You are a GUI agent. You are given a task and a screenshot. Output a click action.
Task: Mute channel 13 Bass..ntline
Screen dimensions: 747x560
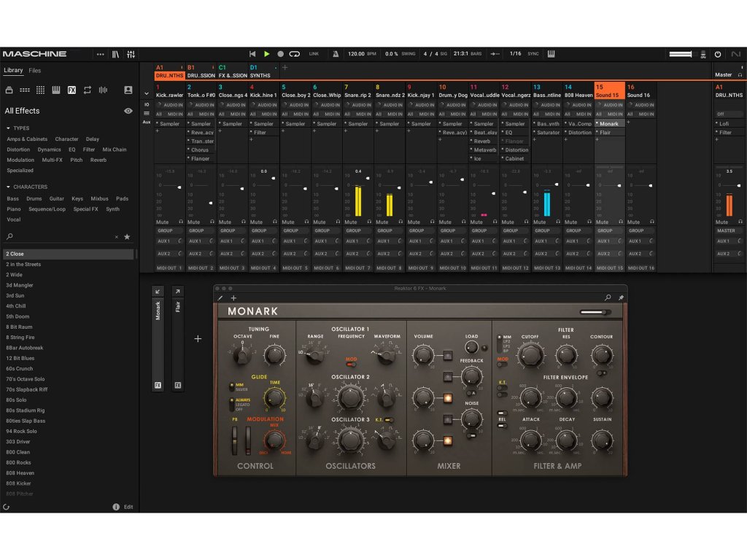pyautogui.click(x=539, y=222)
